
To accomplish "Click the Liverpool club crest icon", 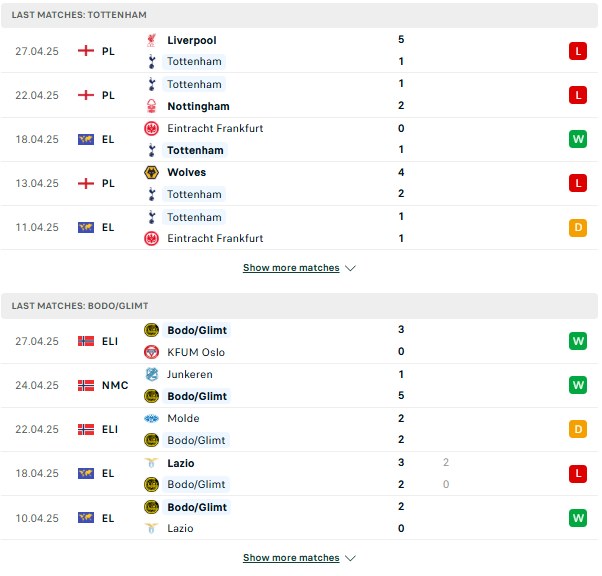I will pyautogui.click(x=152, y=40).
